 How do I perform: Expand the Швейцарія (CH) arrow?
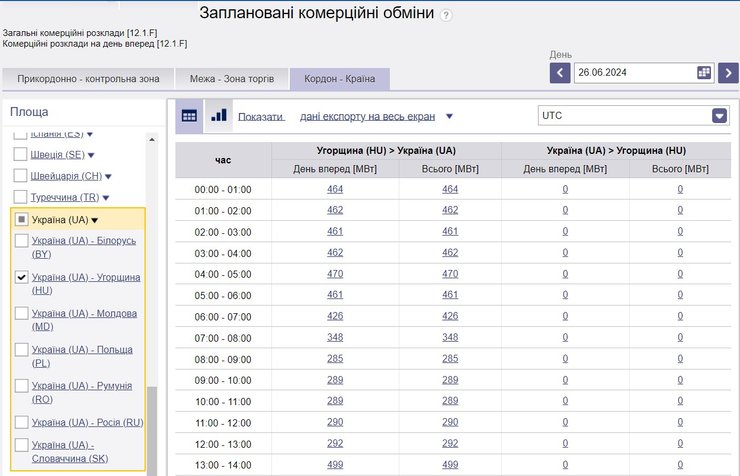coord(108,176)
